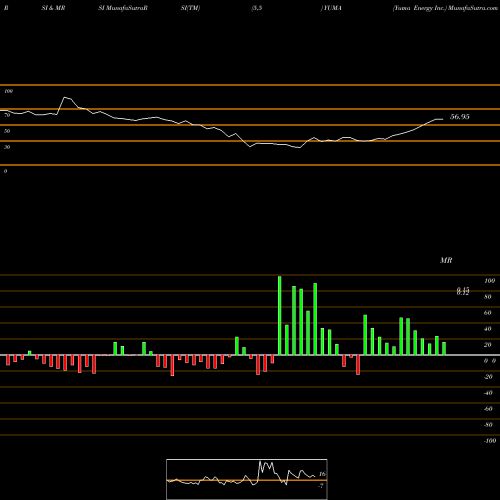Click the 20 label on MR axis
Image resolution: width=500 pixels, height=500 pixels.
tap(488, 345)
